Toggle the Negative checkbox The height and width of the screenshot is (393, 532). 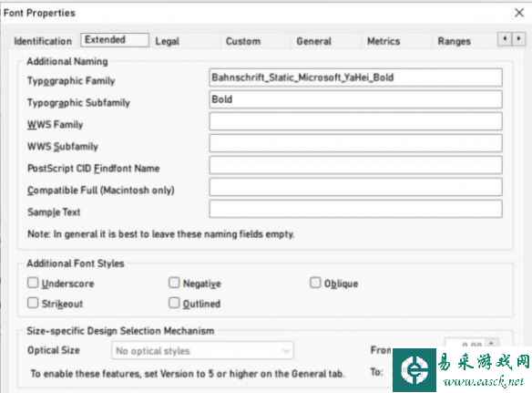click(174, 283)
